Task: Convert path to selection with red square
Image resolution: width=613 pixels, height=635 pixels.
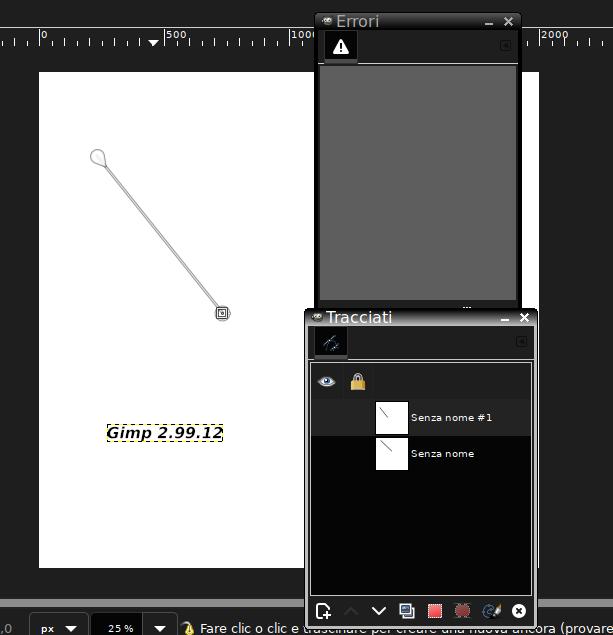Action: coord(434,611)
